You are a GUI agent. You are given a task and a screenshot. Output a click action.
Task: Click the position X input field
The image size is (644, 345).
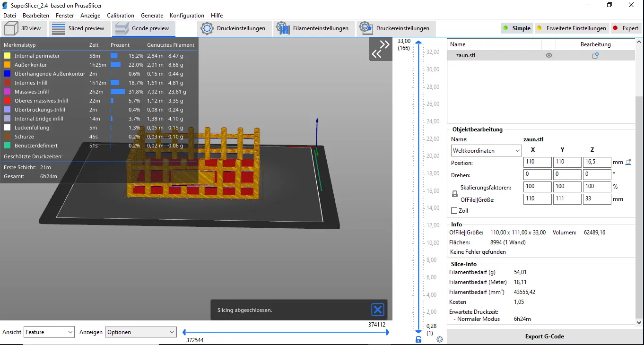[538, 163]
